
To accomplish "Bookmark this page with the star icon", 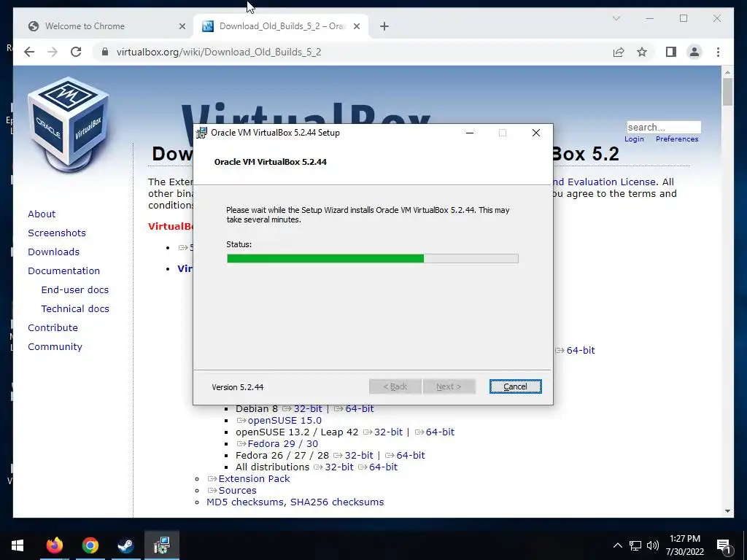I will 642,52.
